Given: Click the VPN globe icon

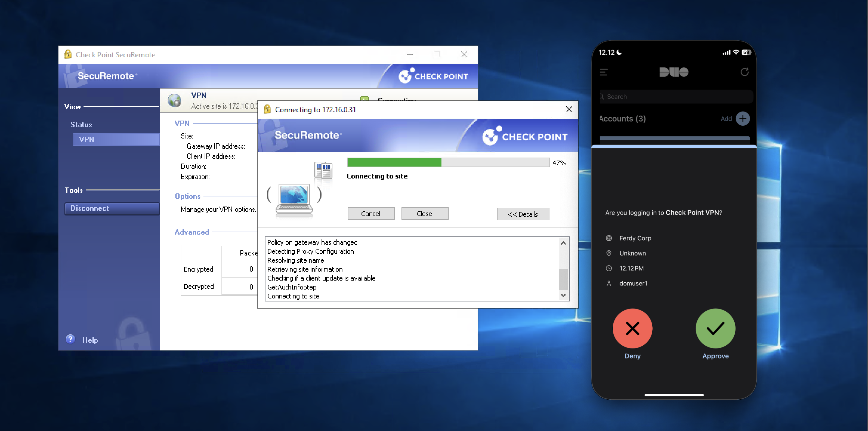Looking at the screenshot, I should [x=174, y=101].
